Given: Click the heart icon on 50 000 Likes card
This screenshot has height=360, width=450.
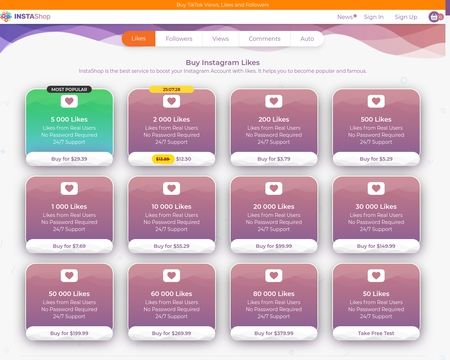Looking at the screenshot, I should [69, 276].
